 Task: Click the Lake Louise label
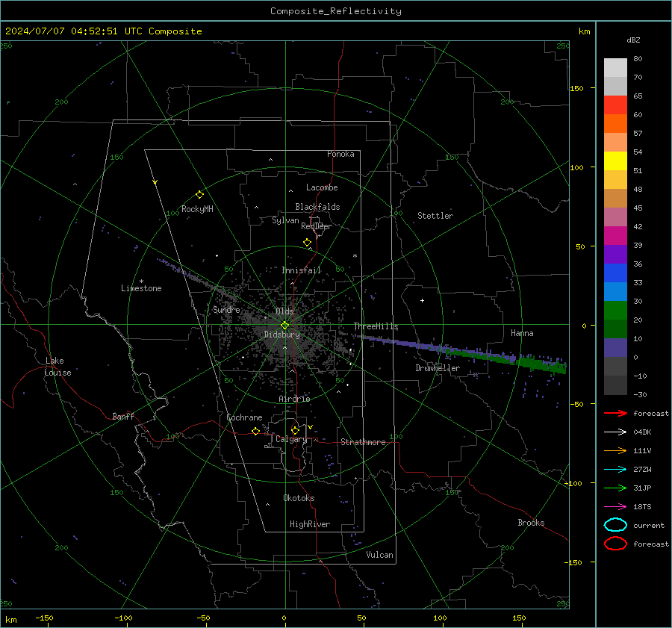pyautogui.click(x=57, y=367)
